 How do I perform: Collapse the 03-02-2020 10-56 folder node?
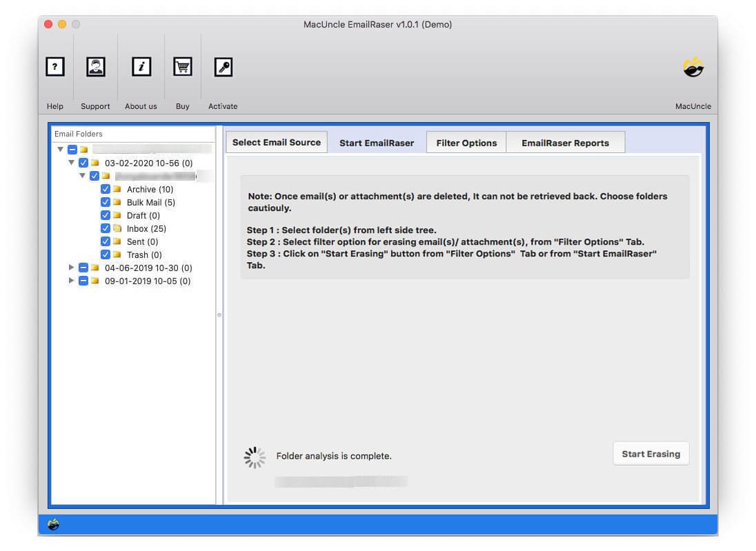click(71, 163)
